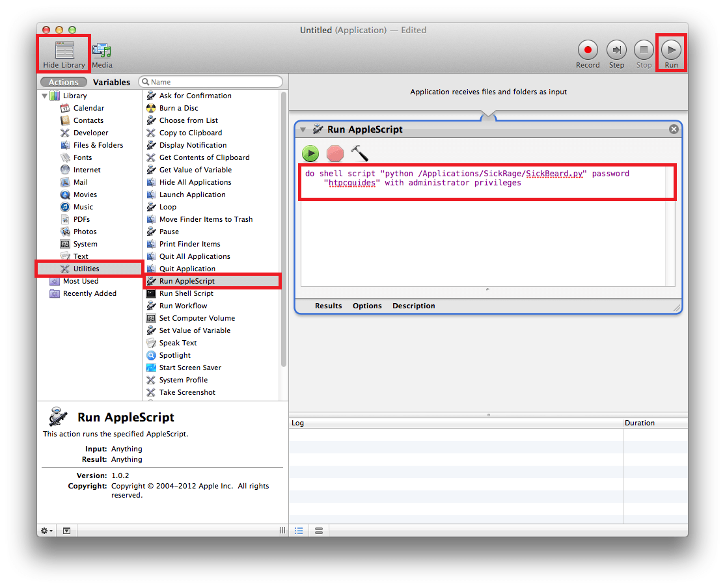Toggle the log list view button
The image size is (725, 588).
point(299,531)
